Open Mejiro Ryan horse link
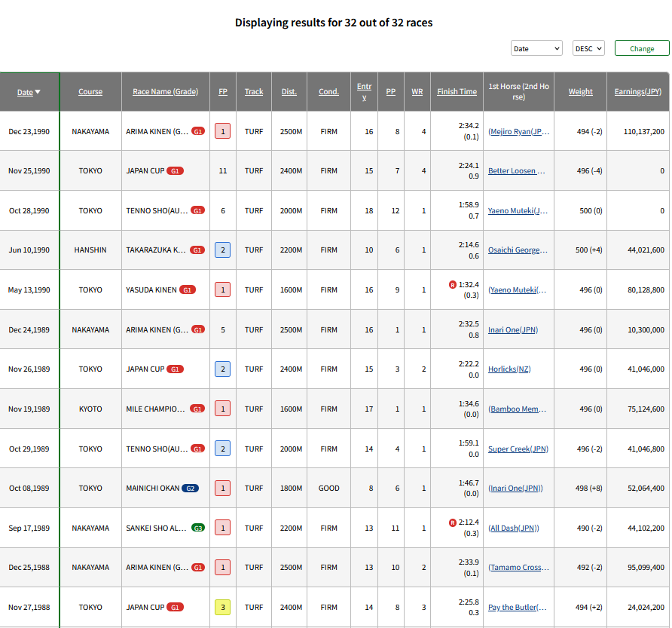Image resolution: width=672 pixels, height=628 pixels. (518, 132)
